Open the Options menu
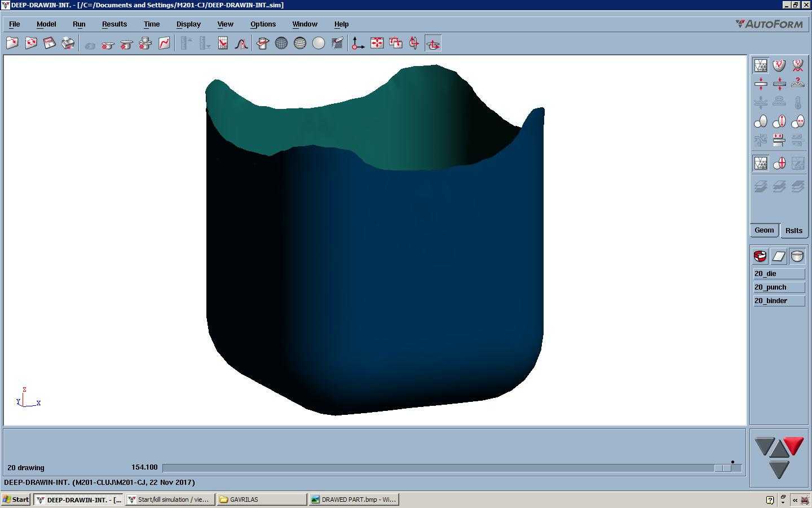The image size is (812, 508). pyautogui.click(x=263, y=24)
